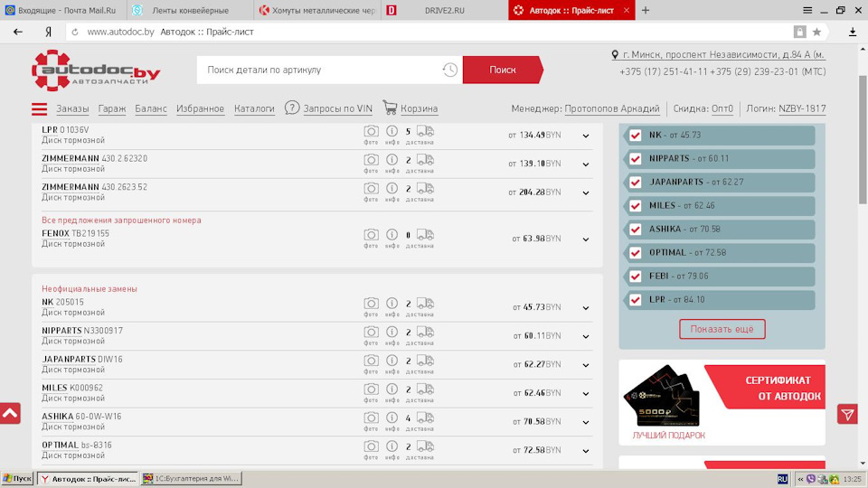Open the Сертификат от Автодок banner

722,402
